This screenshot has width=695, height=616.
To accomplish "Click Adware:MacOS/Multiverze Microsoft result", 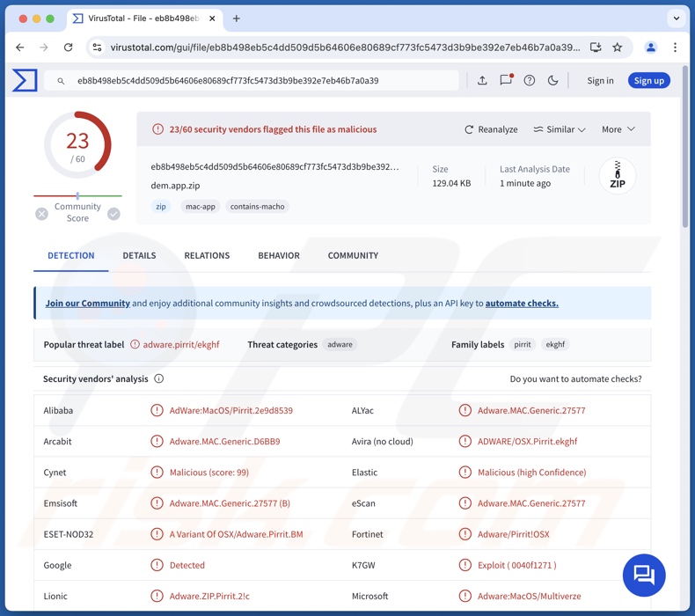I will pos(529,596).
